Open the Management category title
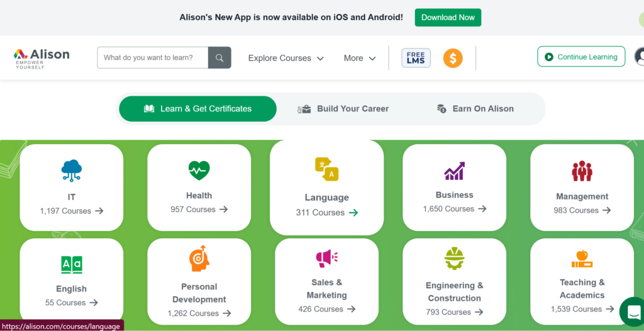The height and width of the screenshot is (331, 644). 582,196
